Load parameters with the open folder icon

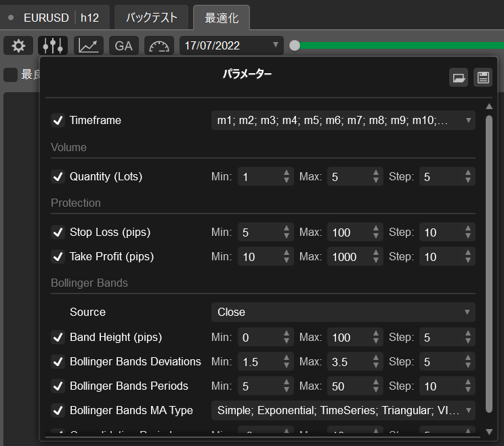459,77
